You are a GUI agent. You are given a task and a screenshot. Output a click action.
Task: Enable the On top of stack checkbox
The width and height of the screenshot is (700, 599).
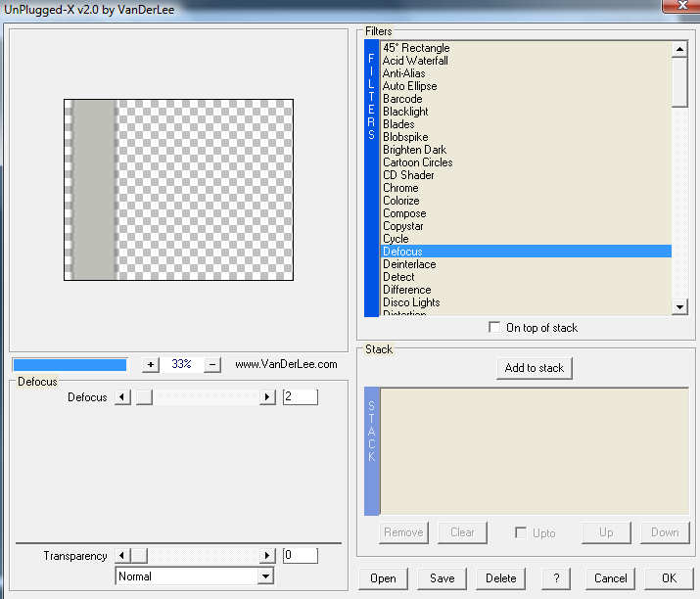494,328
